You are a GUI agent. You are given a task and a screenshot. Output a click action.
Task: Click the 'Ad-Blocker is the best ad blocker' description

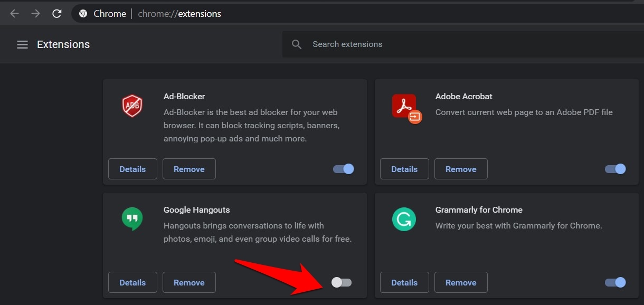[251, 126]
